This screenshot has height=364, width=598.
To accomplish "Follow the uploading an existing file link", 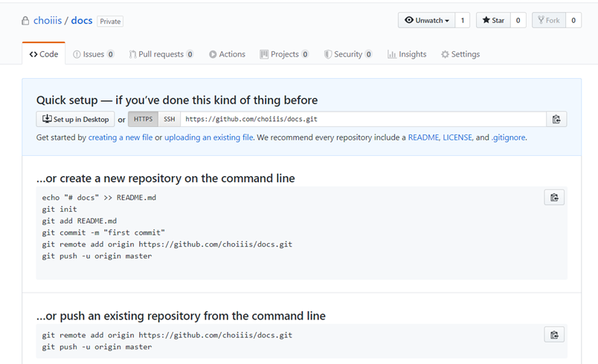I will 208,137.
